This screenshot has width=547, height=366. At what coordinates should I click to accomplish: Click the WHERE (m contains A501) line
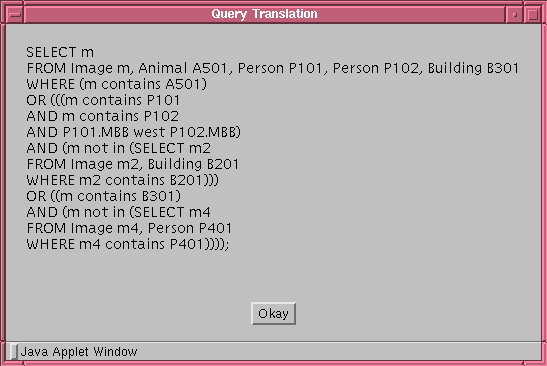[x=117, y=84]
